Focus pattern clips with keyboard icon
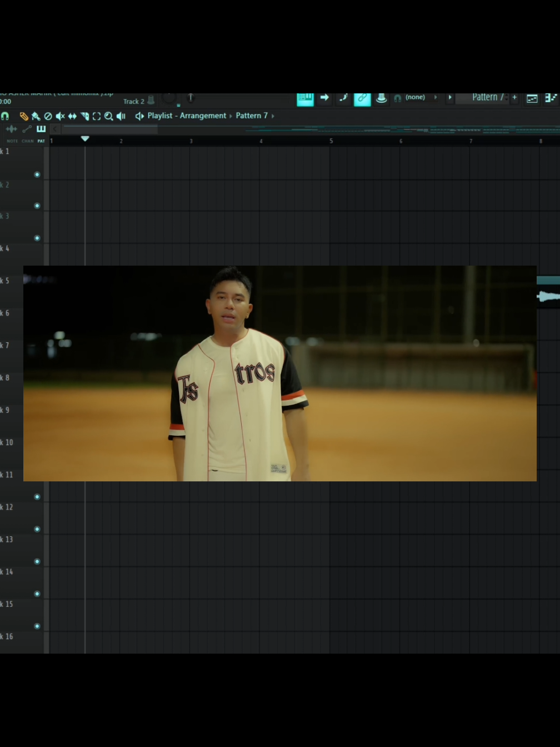 click(41, 129)
